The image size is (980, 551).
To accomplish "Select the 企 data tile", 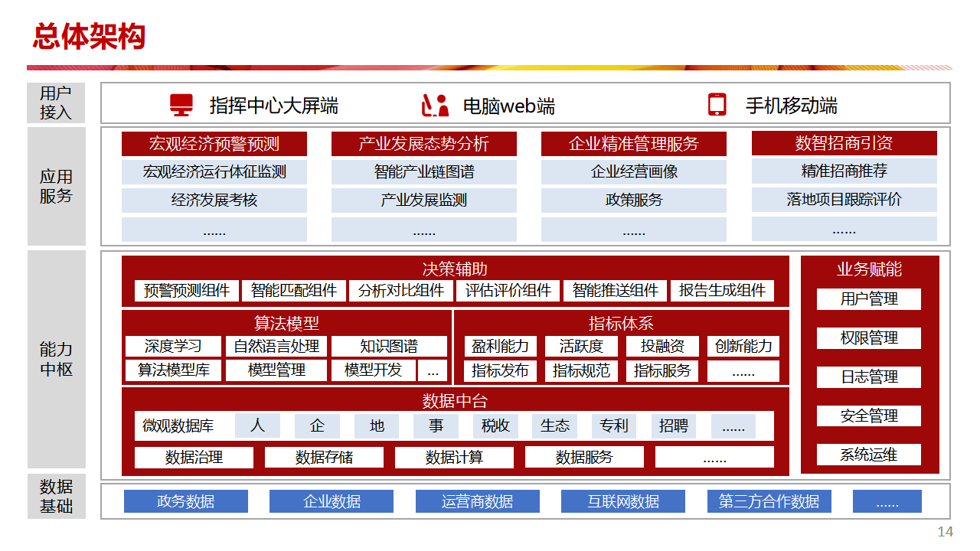I will 317,426.
